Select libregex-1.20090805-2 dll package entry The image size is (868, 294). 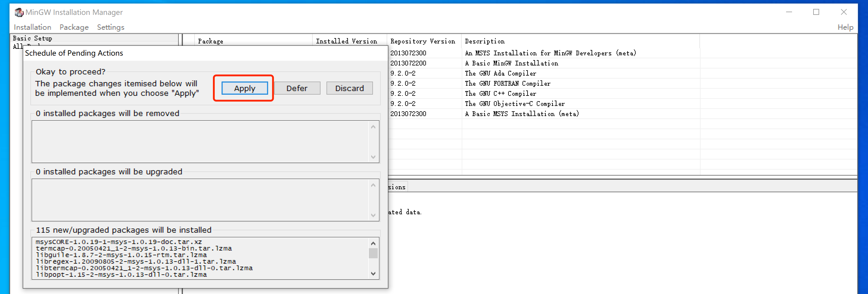(x=136, y=261)
